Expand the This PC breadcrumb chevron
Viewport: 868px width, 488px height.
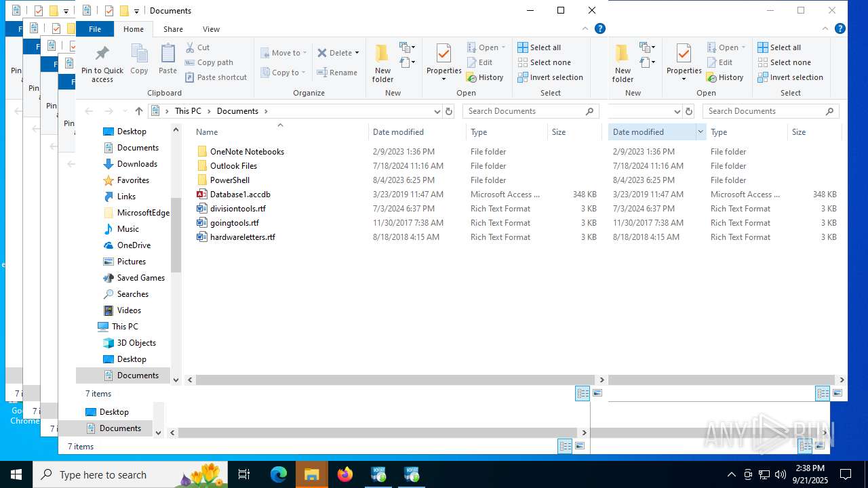[x=209, y=111]
